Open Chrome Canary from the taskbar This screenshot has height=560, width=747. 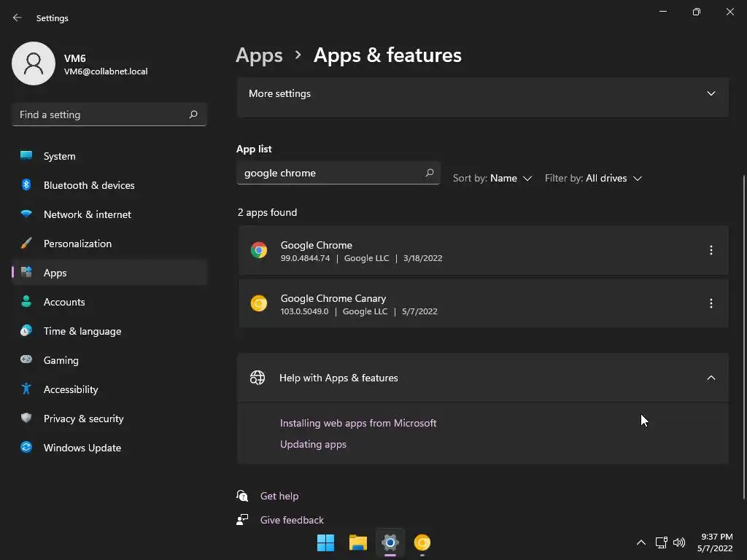coord(422,542)
